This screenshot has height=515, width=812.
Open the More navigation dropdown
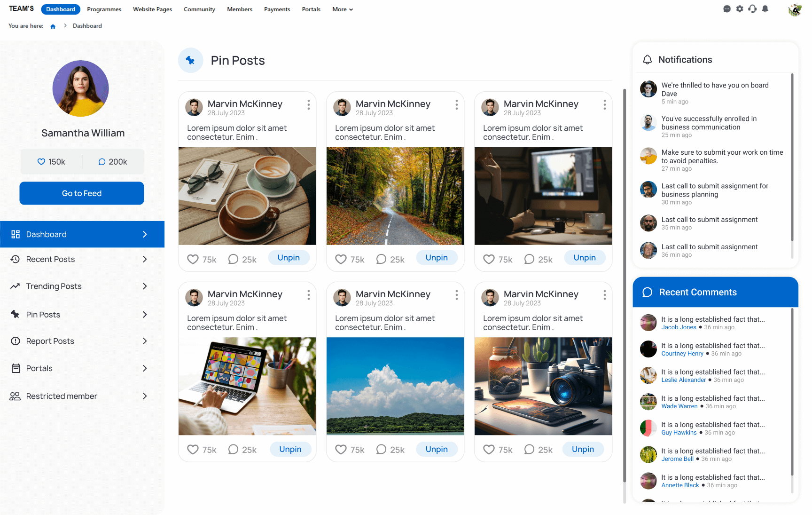pos(342,9)
